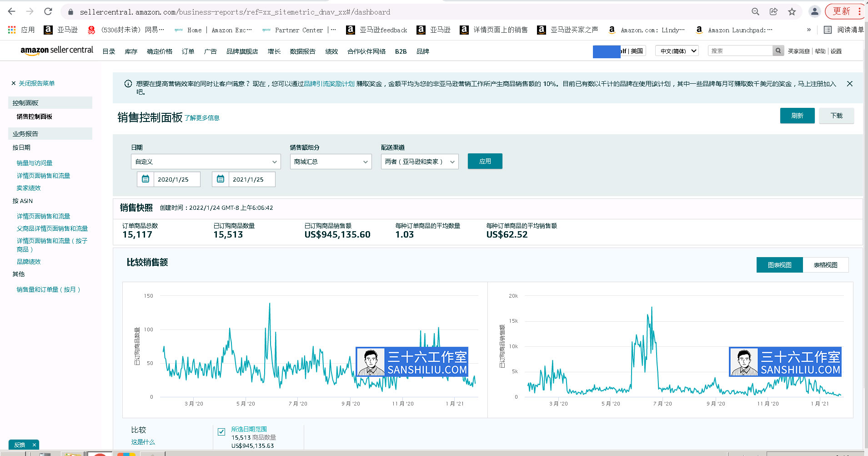The height and width of the screenshot is (456, 868).
Task: Open the 订单 menu
Action: [188, 51]
